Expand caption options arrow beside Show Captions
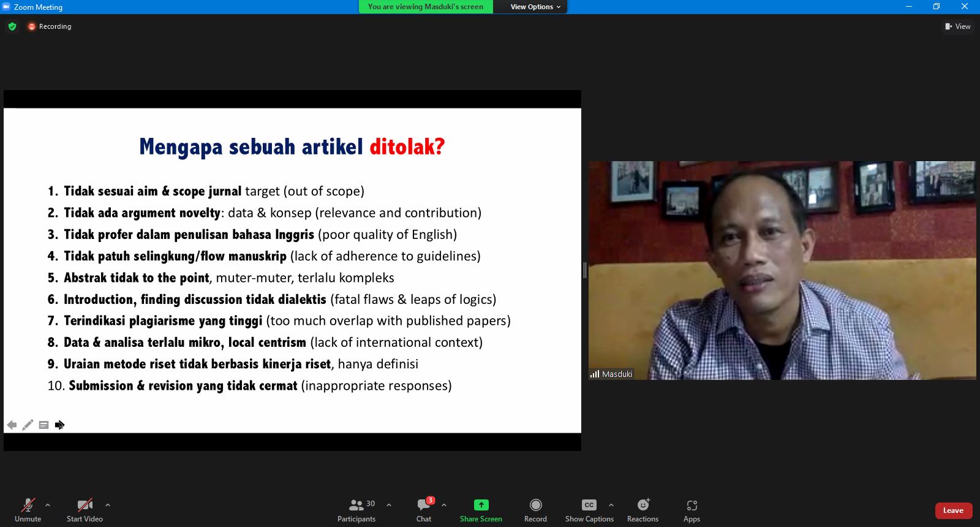 611,505
